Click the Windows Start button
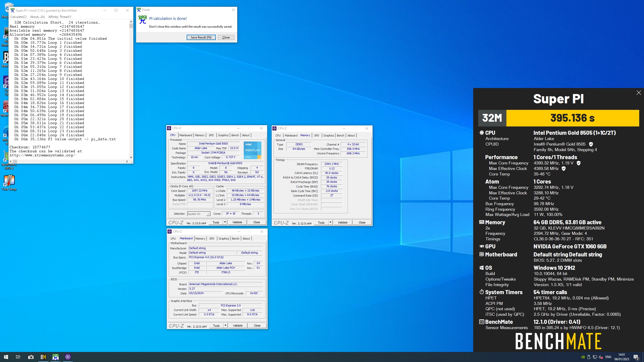This screenshot has height=362, width=644. click(x=6, y=357)
